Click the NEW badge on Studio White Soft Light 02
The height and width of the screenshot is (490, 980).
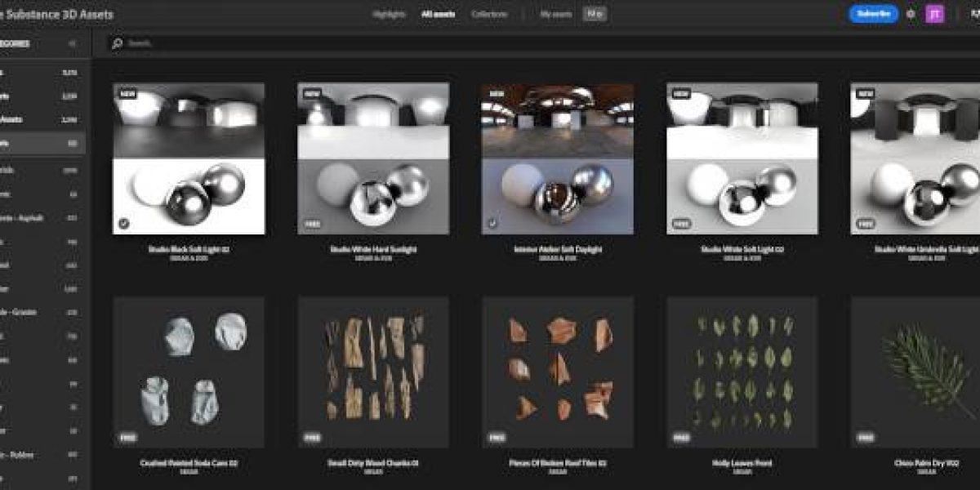pyautogui.click(x=681, y=94)
